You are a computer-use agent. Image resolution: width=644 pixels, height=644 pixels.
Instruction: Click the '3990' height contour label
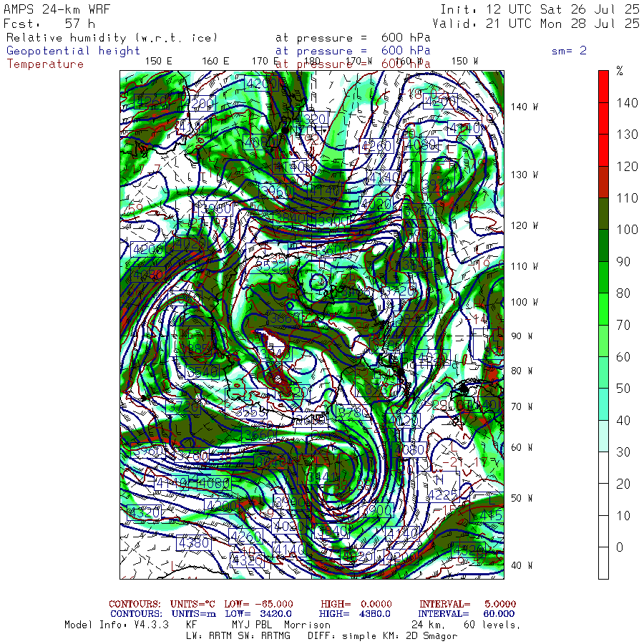coord(290,502)
